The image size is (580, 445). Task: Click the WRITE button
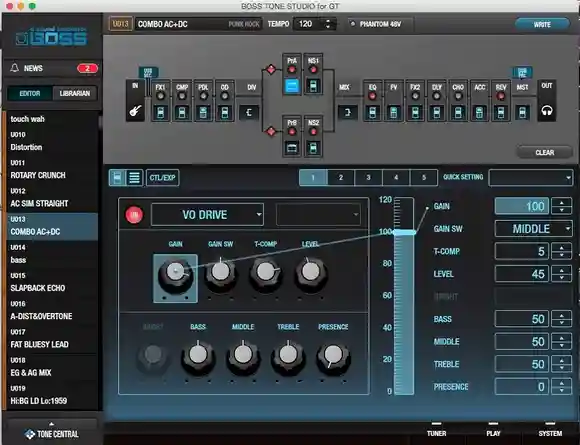542,24
